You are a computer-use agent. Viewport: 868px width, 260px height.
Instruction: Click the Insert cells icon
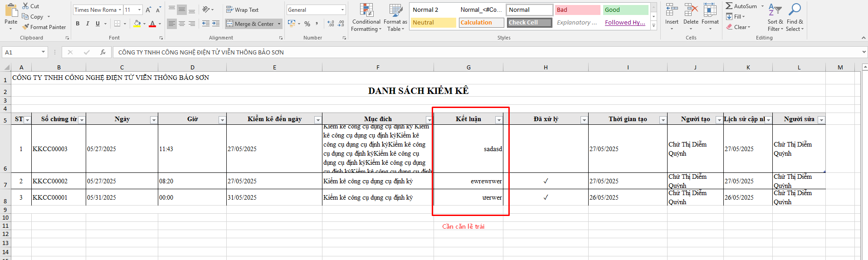pyautogui.click(x=672, y=10)
